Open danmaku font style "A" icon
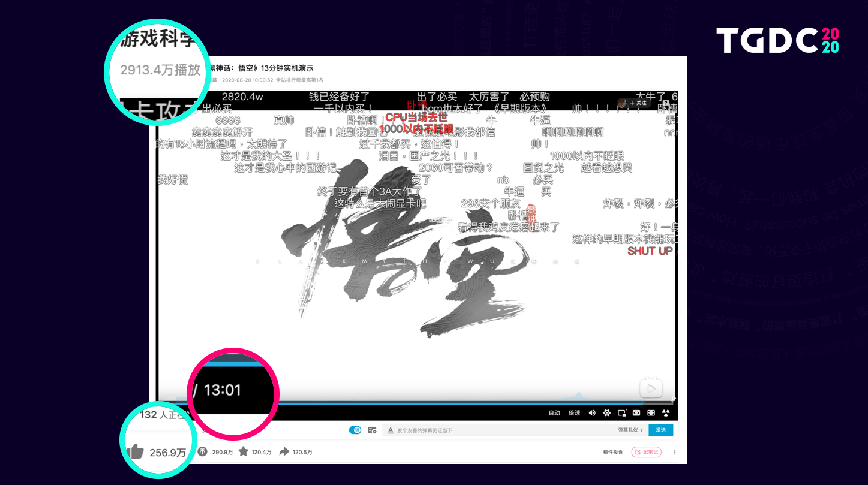This screenshot has width=868, height=485. pyautogui.click(x=390, y=430)
